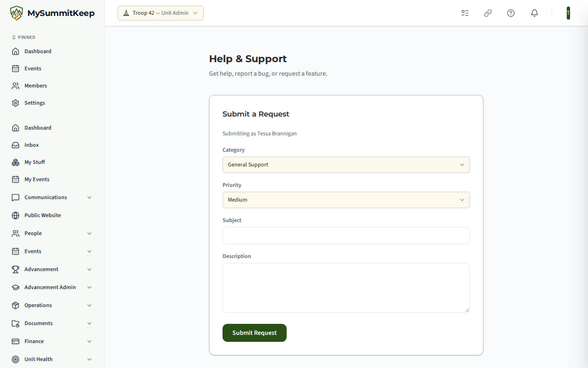Expand the People section chevron
The width and height of the screenshot is (588, 368).
click(x=89, y=233)
